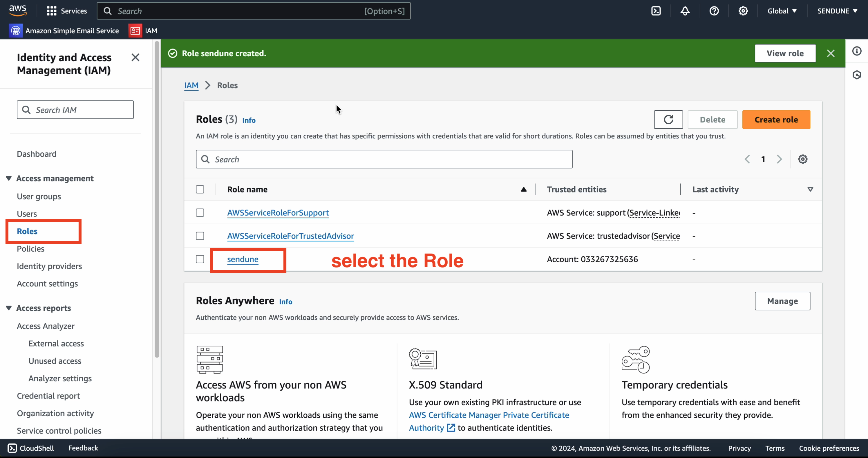Viewport: 868px width, 458px height.
Task: Open external AWS Certificate Manager link icon
Action: (x=451, y=428)
